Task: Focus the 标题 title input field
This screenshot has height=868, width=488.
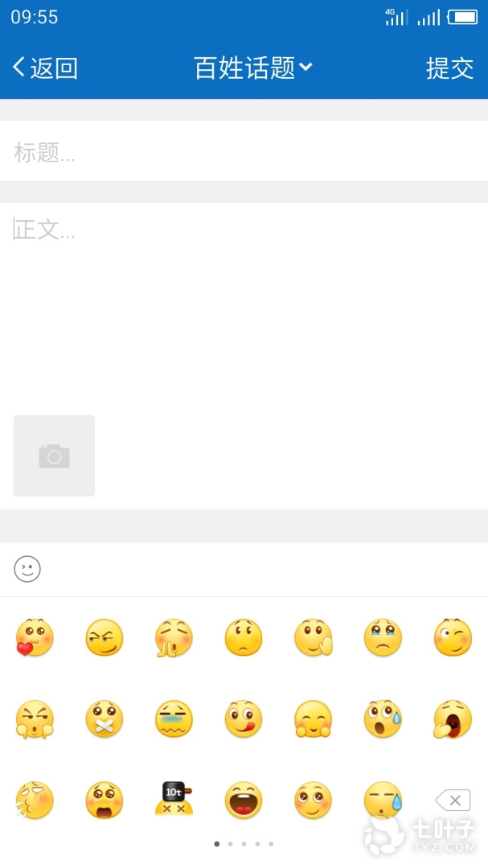Action: click(x=244, y=150)
